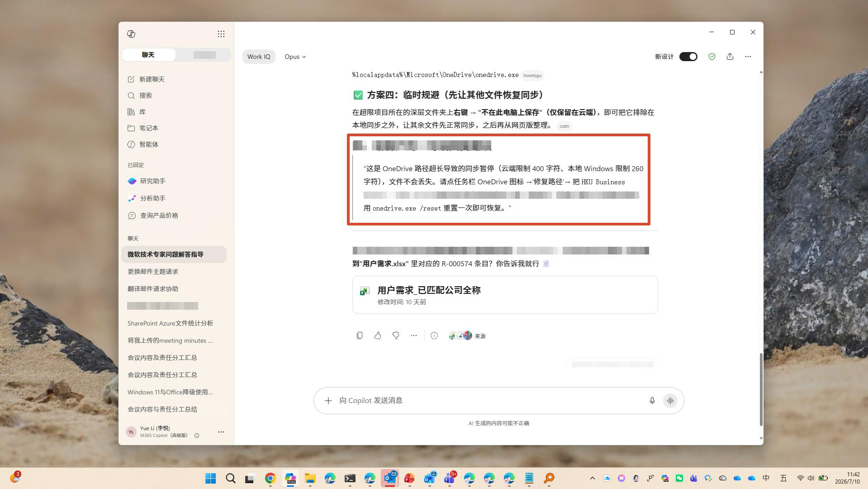Screen dimensions: 868x489
Task: Open chat 将我上传的meeting minutes
Action: [x=174, y=340]
